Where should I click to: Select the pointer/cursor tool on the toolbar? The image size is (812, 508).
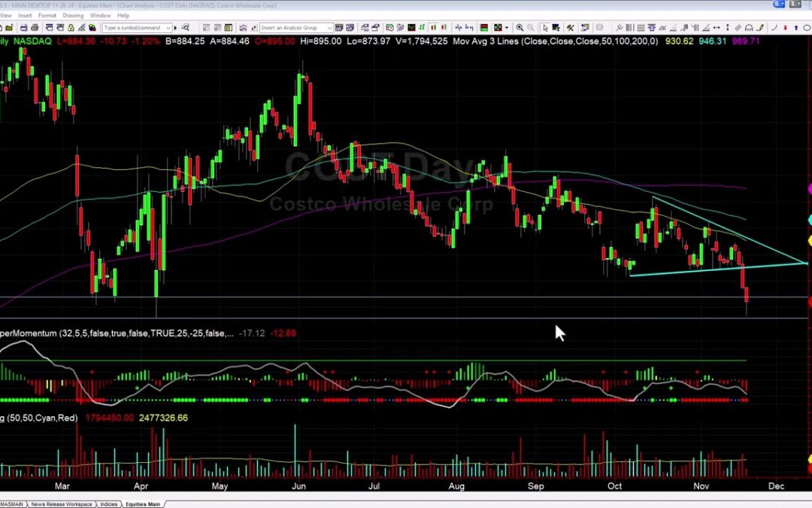(546, 27)
